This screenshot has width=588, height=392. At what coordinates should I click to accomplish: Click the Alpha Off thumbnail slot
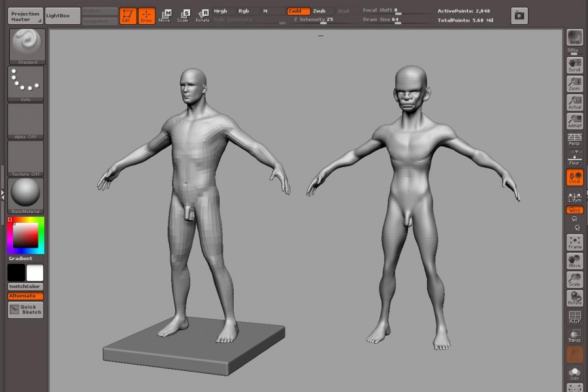(26, 120)
